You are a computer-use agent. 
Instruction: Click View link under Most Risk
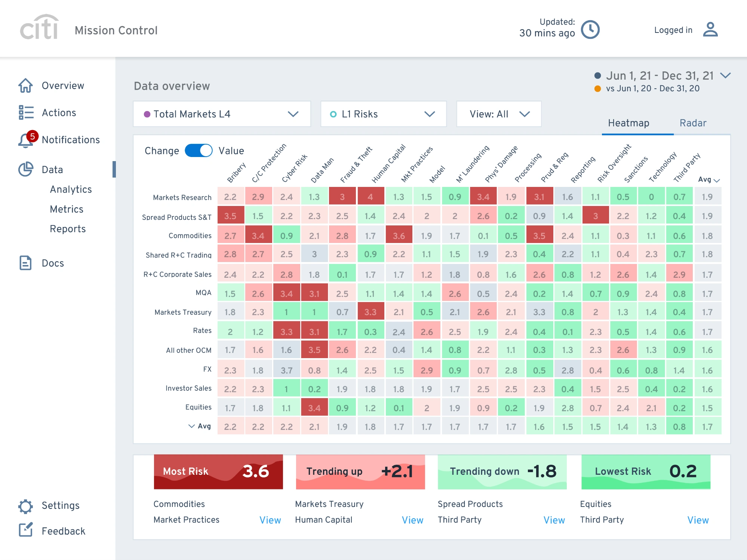[x=270, y=520]
